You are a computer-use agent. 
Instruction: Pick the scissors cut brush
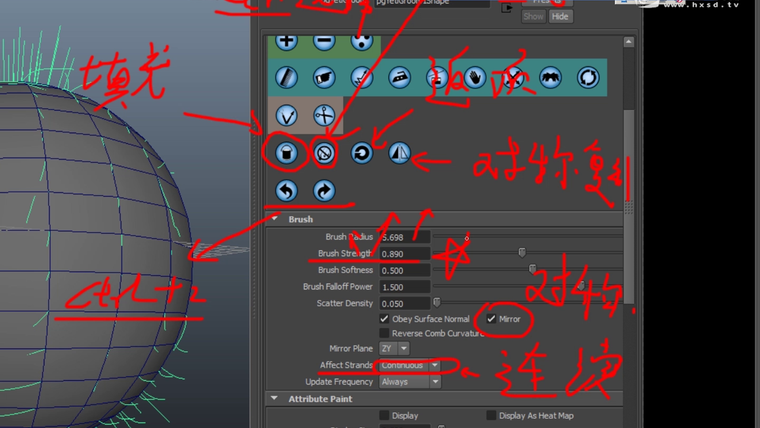pos(323,115)
